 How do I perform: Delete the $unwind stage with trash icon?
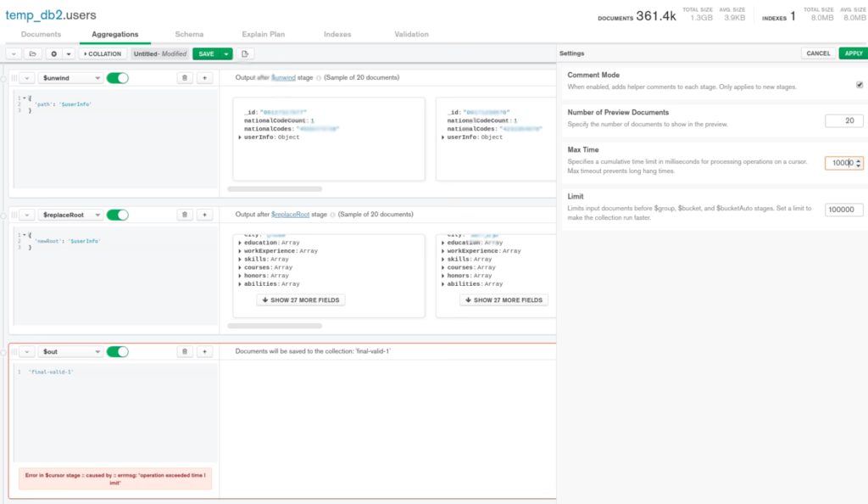coord(185,78)
